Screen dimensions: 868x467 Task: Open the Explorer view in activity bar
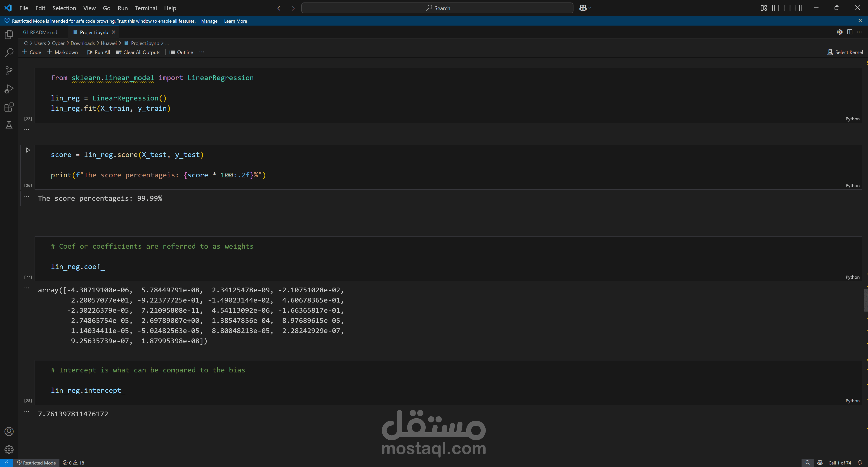(9, 35)
